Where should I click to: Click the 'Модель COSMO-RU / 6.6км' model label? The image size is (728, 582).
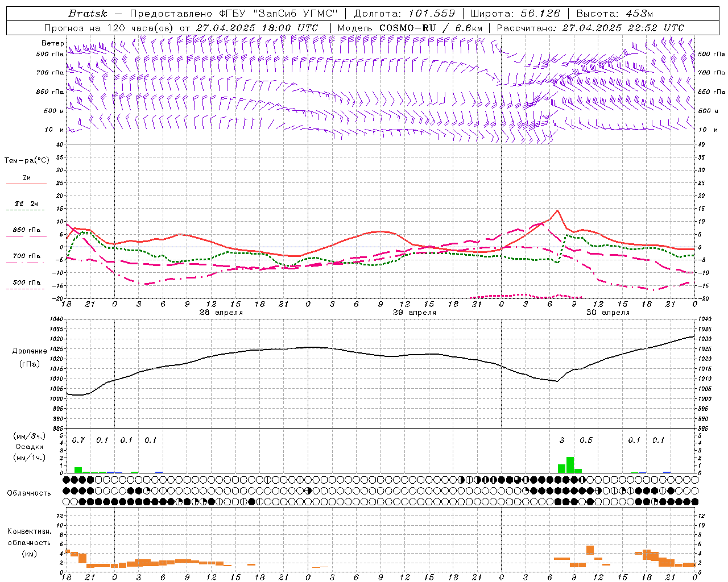pyautogui.click(x=409, y=28)
